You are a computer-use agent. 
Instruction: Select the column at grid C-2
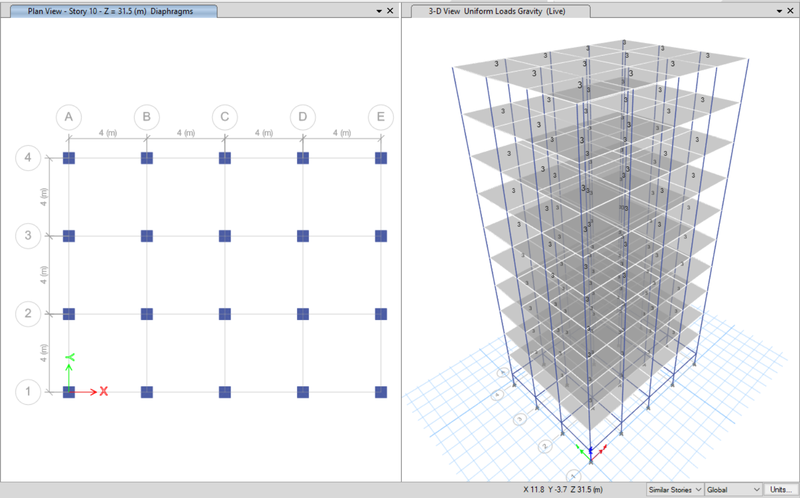tap(225, 314)
